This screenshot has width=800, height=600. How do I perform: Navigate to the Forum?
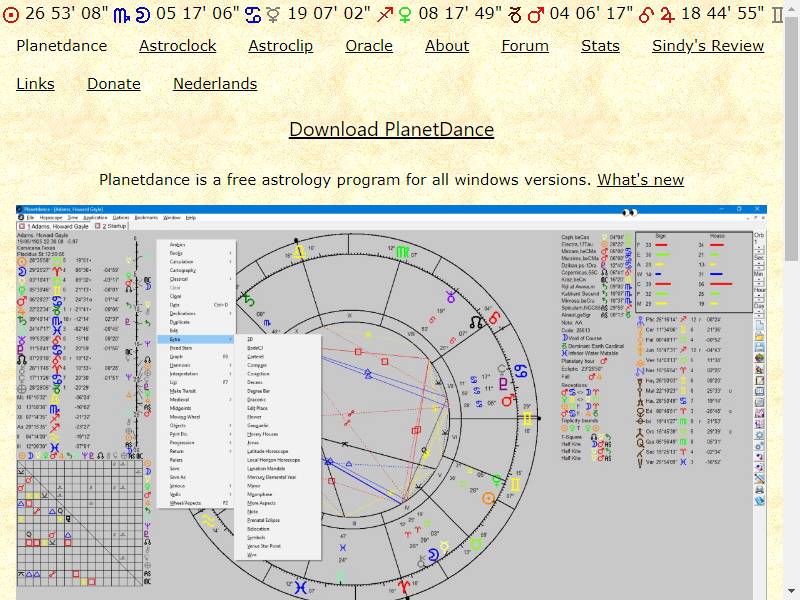(525, 46)
